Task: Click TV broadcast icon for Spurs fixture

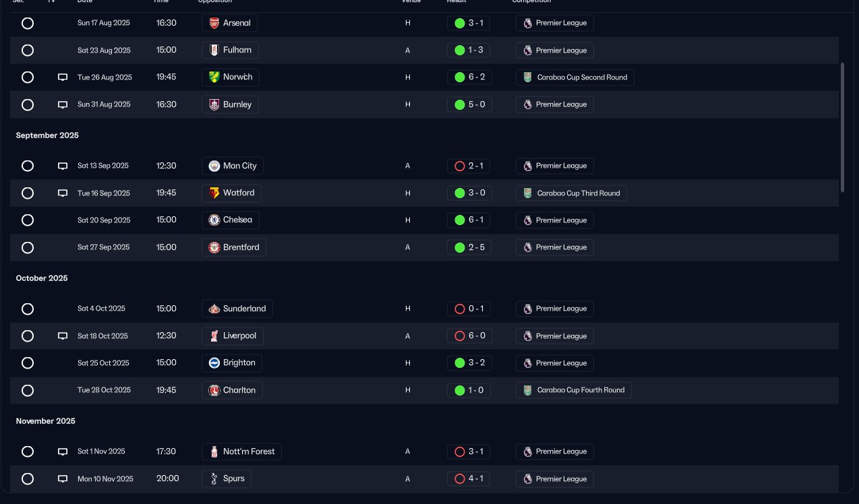Action: tap(63, 479)
